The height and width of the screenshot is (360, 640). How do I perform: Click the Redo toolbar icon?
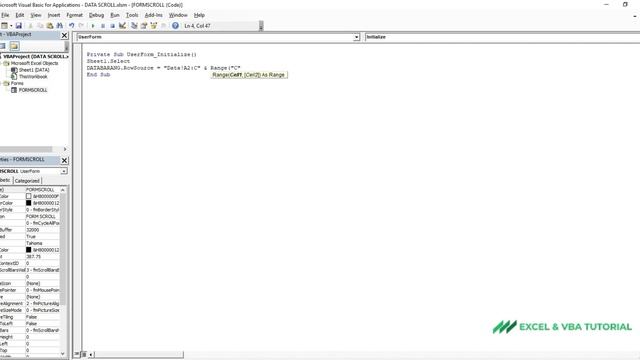81,26
